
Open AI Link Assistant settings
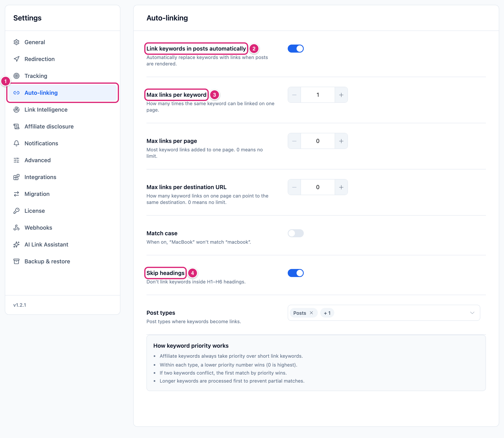coord(63,244)
